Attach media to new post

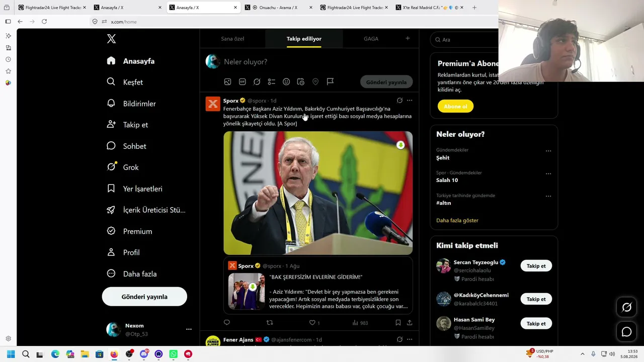(227, 82)
